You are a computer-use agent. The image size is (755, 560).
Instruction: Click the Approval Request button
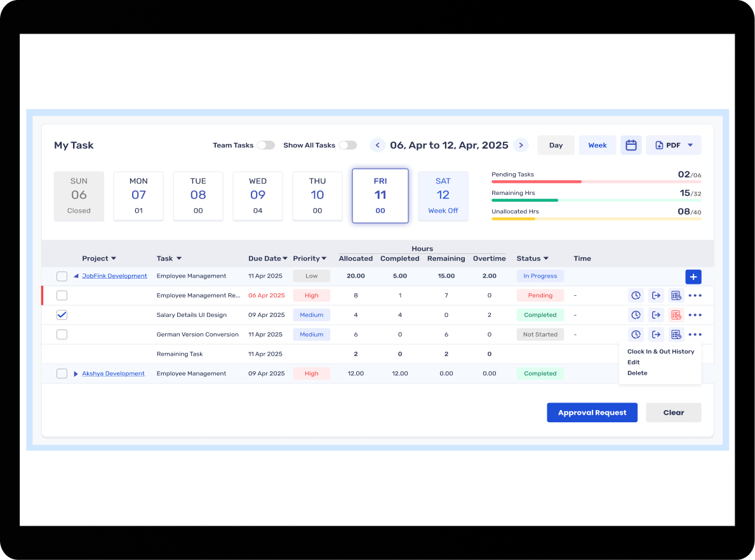592,413
